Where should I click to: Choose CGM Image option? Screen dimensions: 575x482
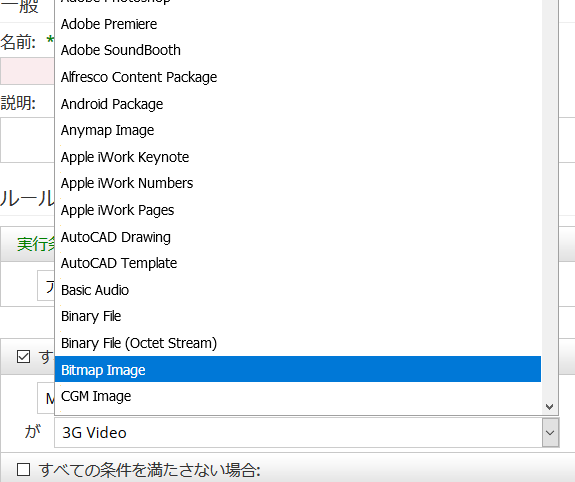[298, 396]
